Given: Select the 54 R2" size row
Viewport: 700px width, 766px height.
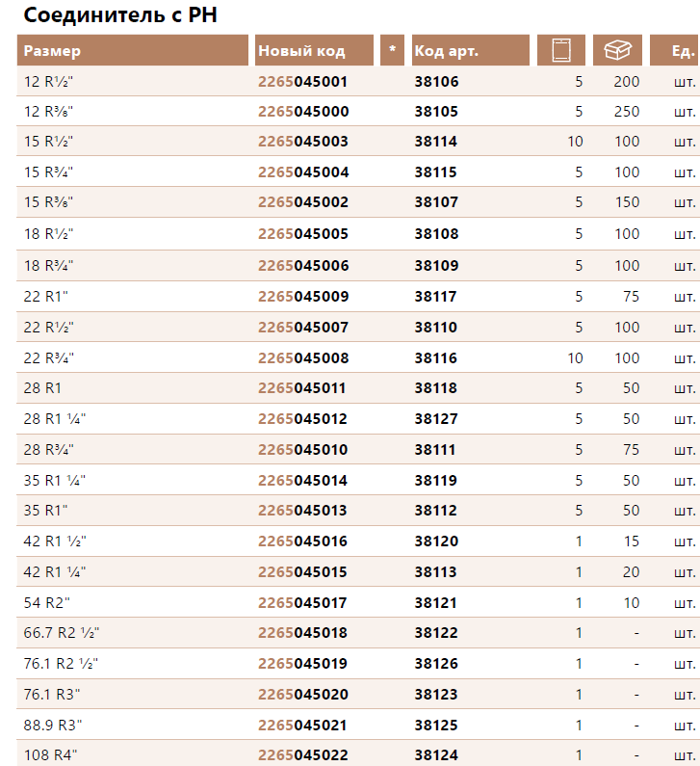Looking at the screenshot, I should (x=358, y=603).
